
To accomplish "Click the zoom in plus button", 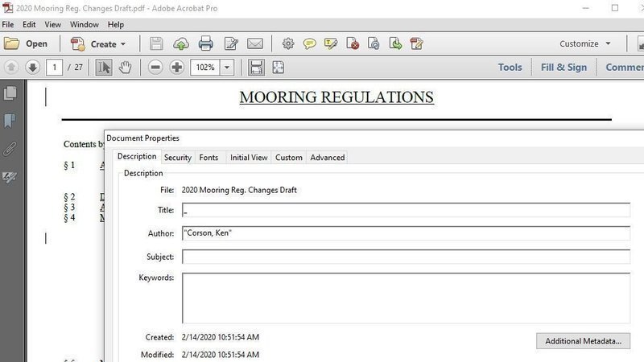I will coord(177,68).
